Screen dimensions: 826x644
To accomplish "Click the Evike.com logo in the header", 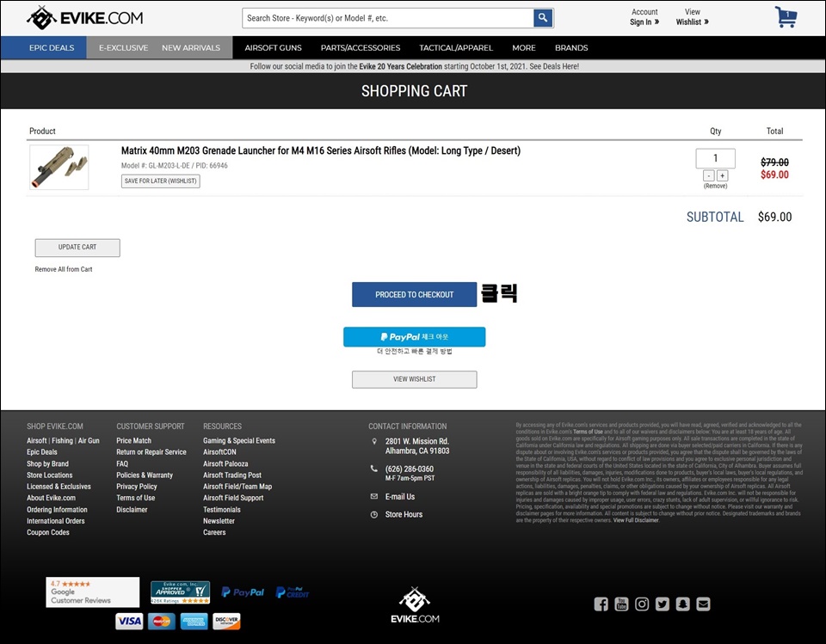I will click(x=85, y=18).
